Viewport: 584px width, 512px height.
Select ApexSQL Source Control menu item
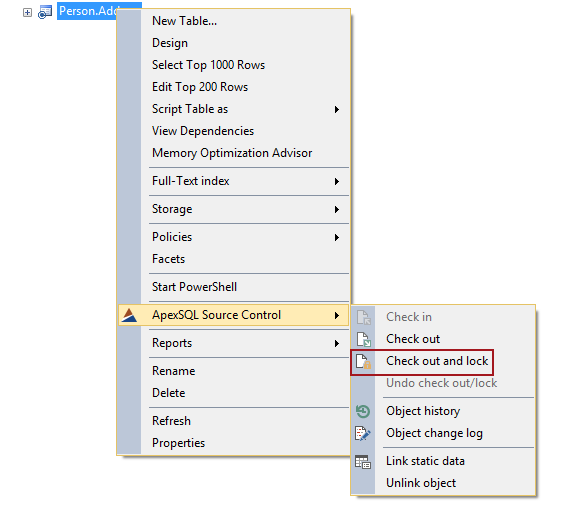click(x=234, y=315)
